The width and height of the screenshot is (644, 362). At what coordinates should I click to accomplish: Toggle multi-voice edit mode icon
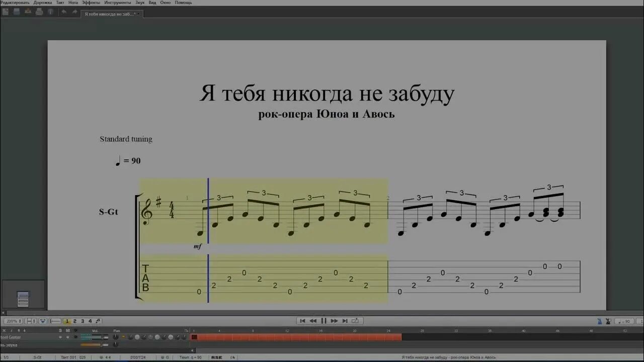98,321
